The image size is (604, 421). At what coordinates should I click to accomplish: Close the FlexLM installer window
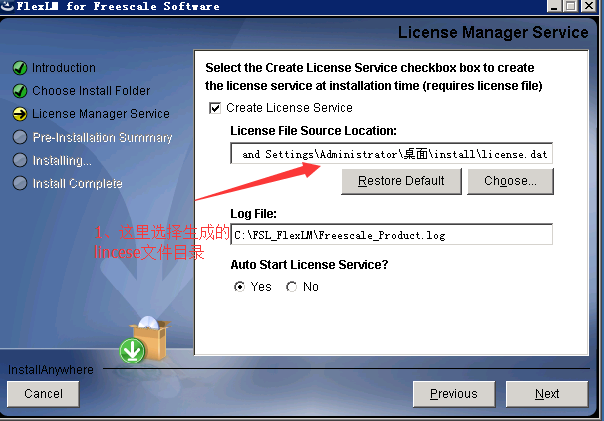(x=588, y=6)
